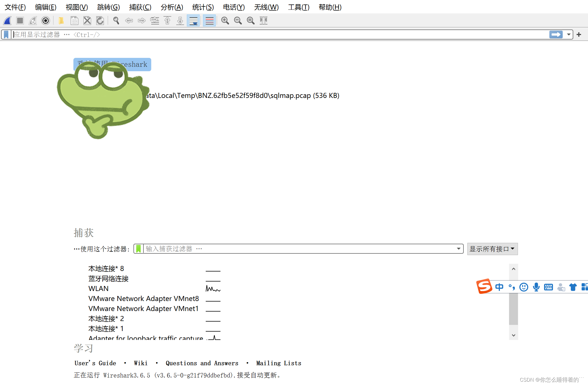Go to specified packet icon
Viewport: 588px width, 385px height.
click(x=155, y=21)
